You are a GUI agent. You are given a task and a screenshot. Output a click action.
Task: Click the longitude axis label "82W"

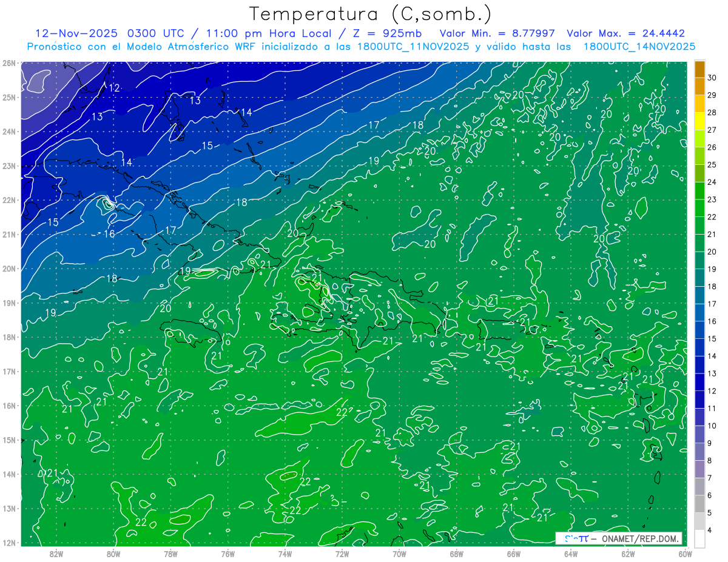[56, 554]
